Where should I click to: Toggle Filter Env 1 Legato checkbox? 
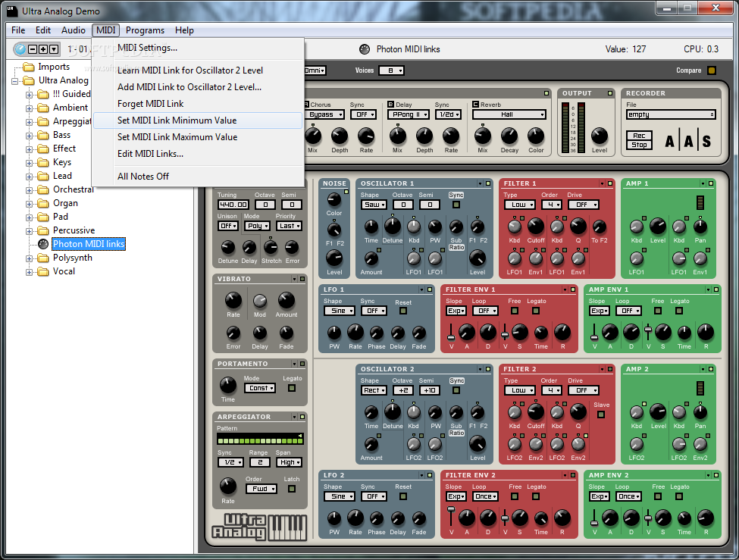536,311
